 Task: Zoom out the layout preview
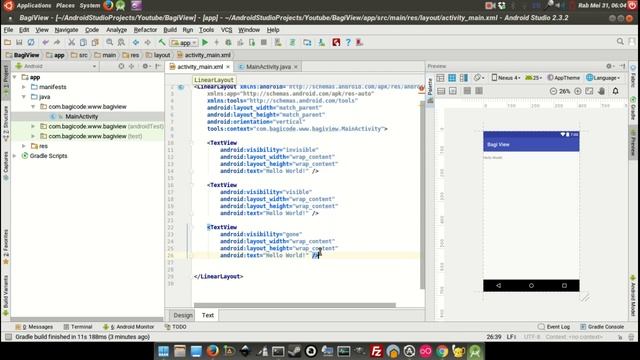tap(553, 91)
